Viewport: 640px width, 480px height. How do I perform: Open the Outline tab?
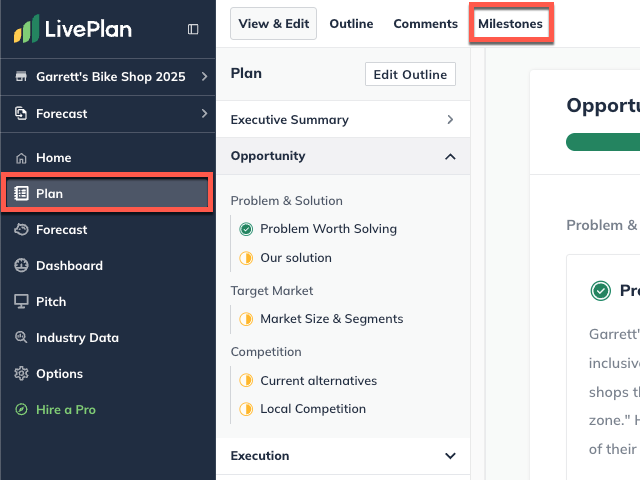coord(351,24)
